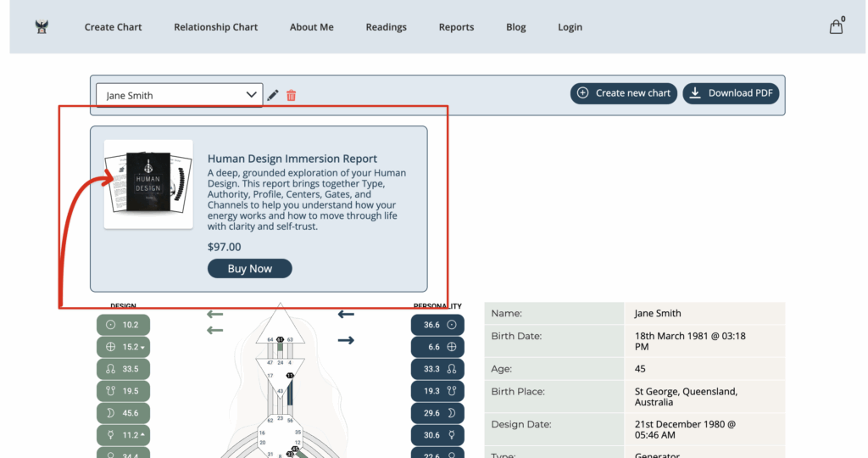Viewport: 868px width, 458px height.
Task: Open Relationship Chart menu item
Action: tap(215, 27)
